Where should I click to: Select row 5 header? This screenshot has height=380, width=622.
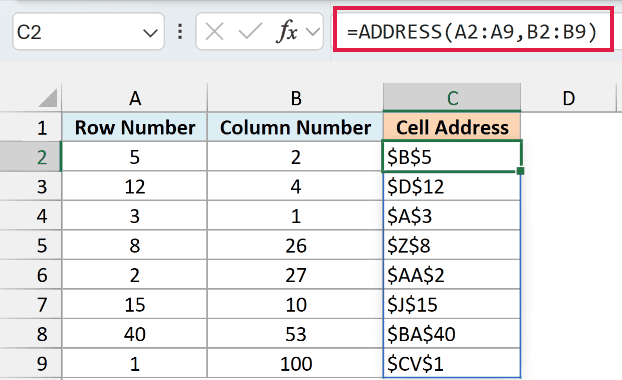pyautogui.click(x=31, y=245)
